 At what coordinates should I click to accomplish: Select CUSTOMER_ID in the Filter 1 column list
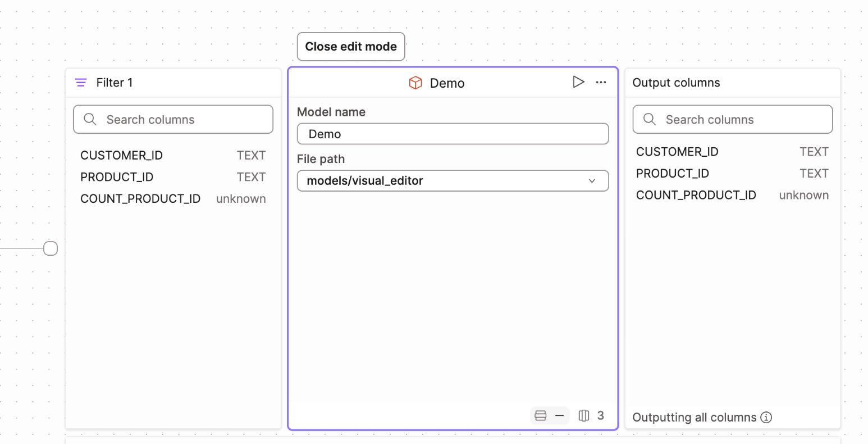pos(122,155)
